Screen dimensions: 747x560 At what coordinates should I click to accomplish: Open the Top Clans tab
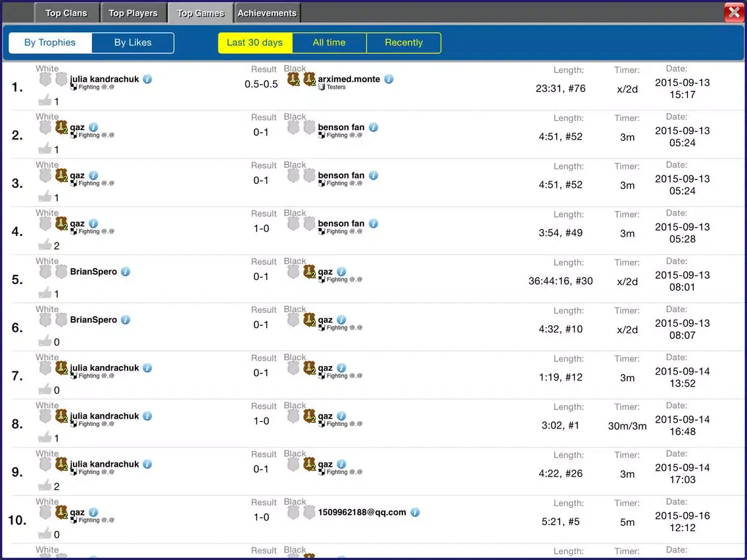point(66,13)
